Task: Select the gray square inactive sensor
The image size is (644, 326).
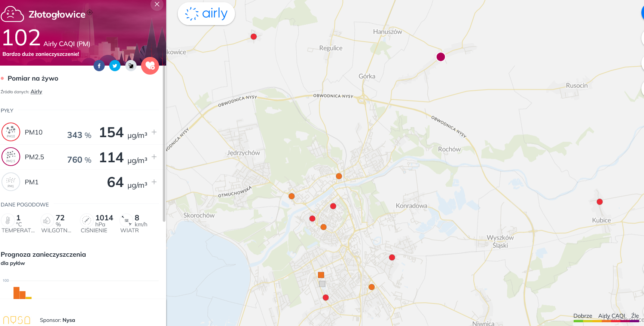Action: [322, 284]
